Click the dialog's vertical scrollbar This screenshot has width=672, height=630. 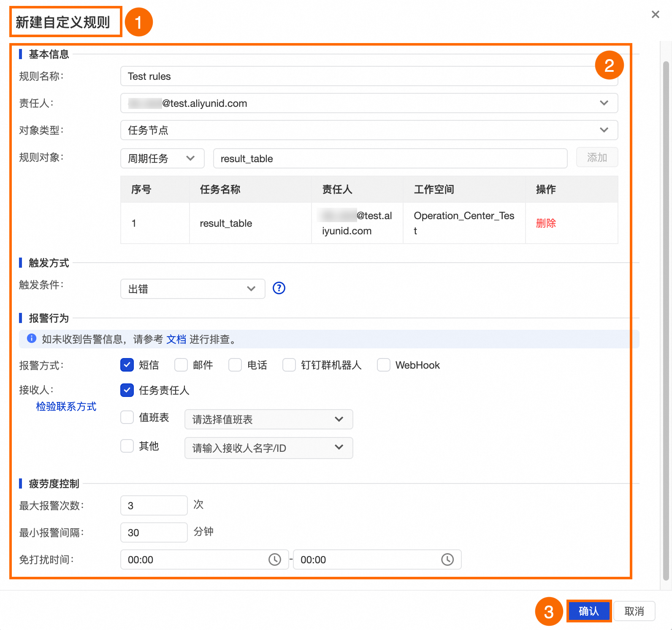pos(666,321)
